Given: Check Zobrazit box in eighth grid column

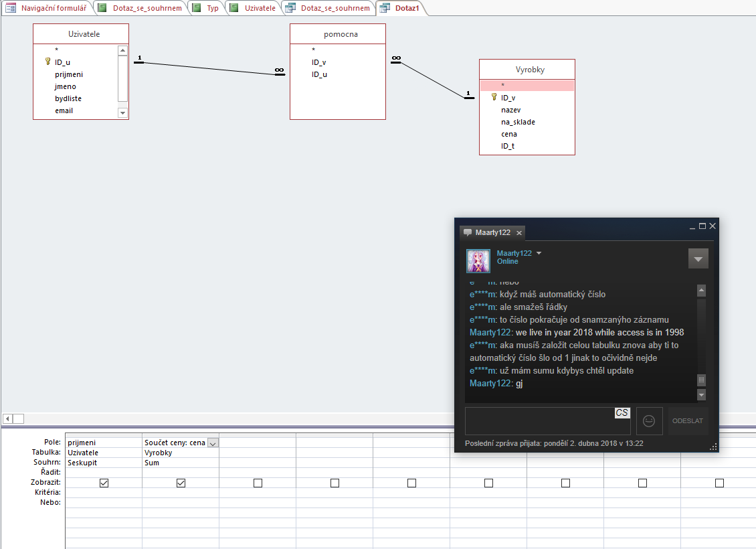Looking at the screenshot, I should (x=643, y=483).
